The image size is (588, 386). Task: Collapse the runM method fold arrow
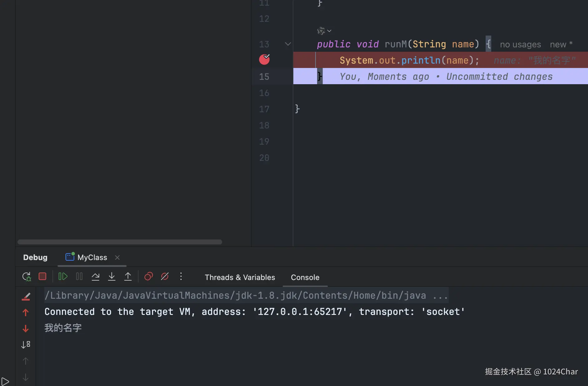pos(288,44)
